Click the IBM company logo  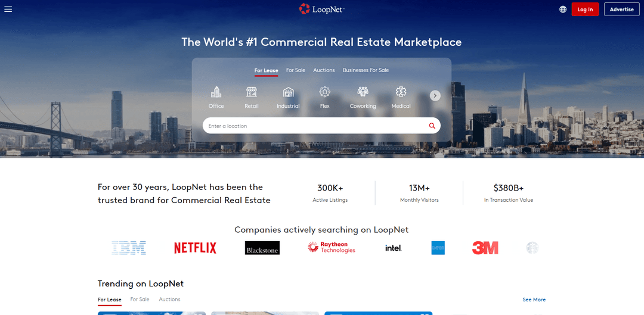[129, 248]
